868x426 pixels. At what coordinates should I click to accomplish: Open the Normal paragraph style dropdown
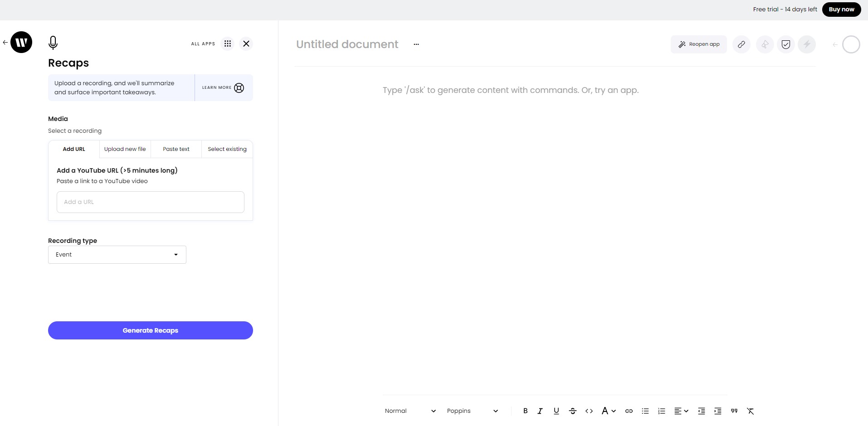(x=410, y=411)
